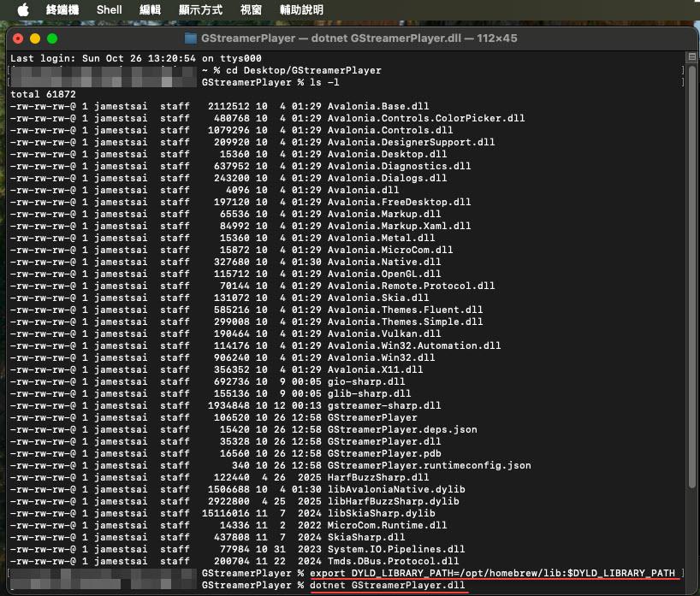Click the underlined dotnet GStreamerPlayer.dll command

[389, 585]
